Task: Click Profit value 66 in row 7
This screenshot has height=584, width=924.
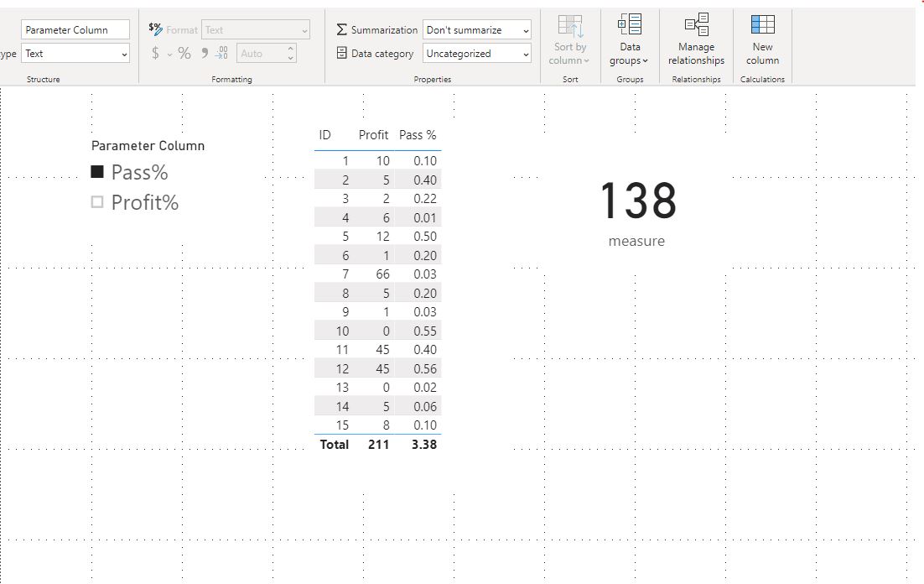Action: pyautogui.click(x=382, y=274)
